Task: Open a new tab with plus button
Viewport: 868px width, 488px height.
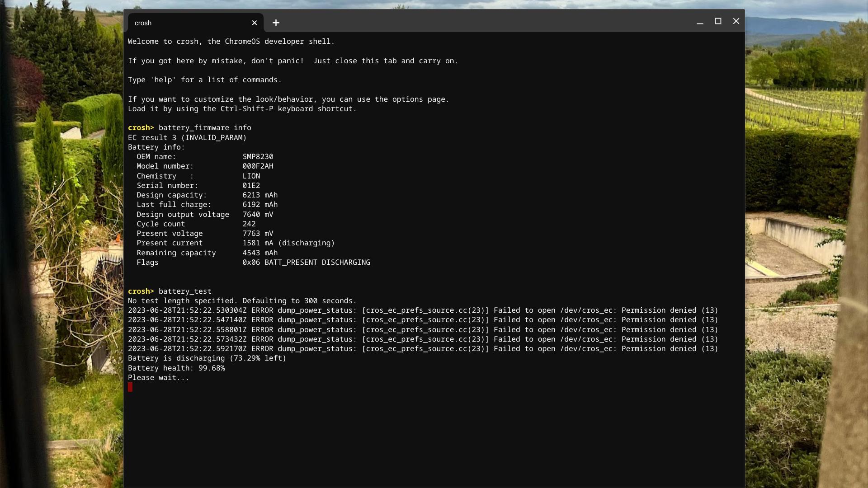Action: point(276,23)
